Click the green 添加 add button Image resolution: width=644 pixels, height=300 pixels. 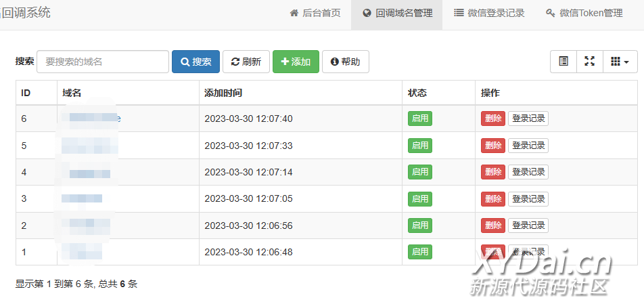[x=296, y=62]
